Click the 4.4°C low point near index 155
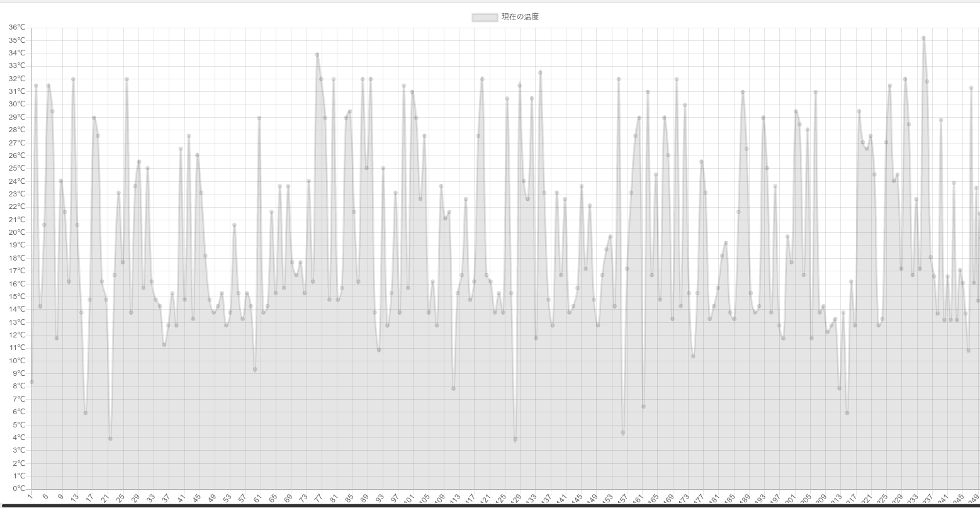 click(622, 432)
